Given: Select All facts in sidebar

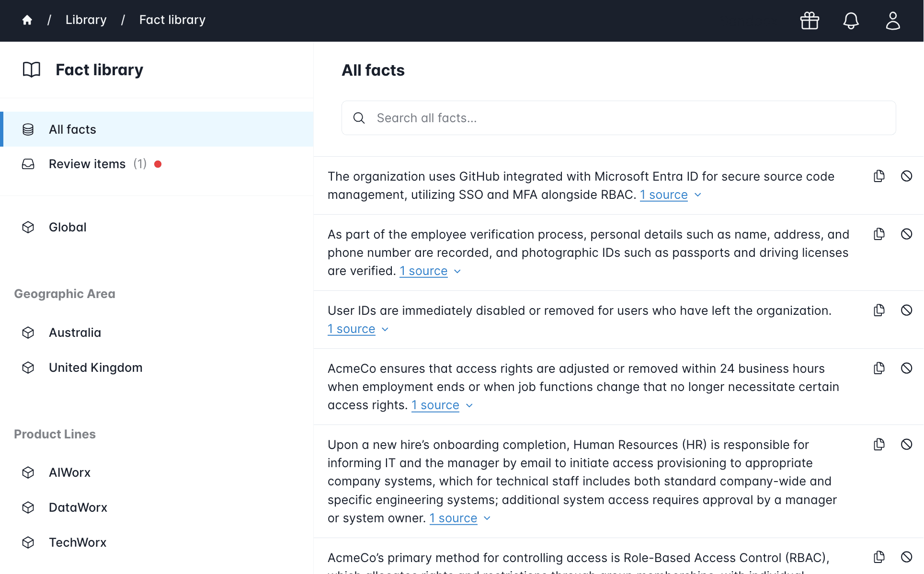Looking at the screenshot, I should (72, 129).
